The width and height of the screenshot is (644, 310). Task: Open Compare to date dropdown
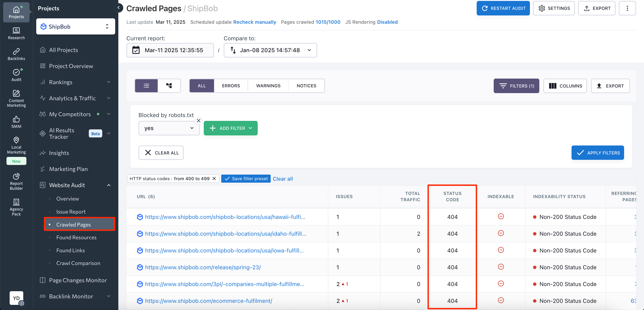point(270,50)
